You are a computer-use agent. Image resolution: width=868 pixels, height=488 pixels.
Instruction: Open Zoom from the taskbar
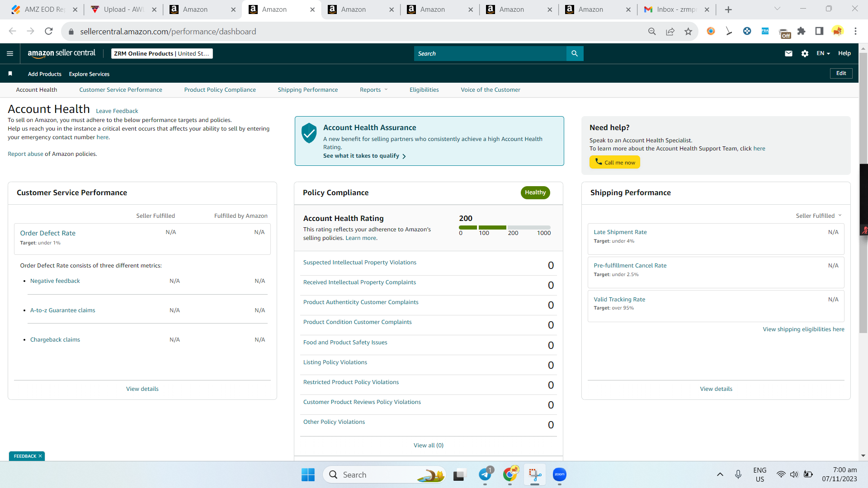[x=559, y=474]
